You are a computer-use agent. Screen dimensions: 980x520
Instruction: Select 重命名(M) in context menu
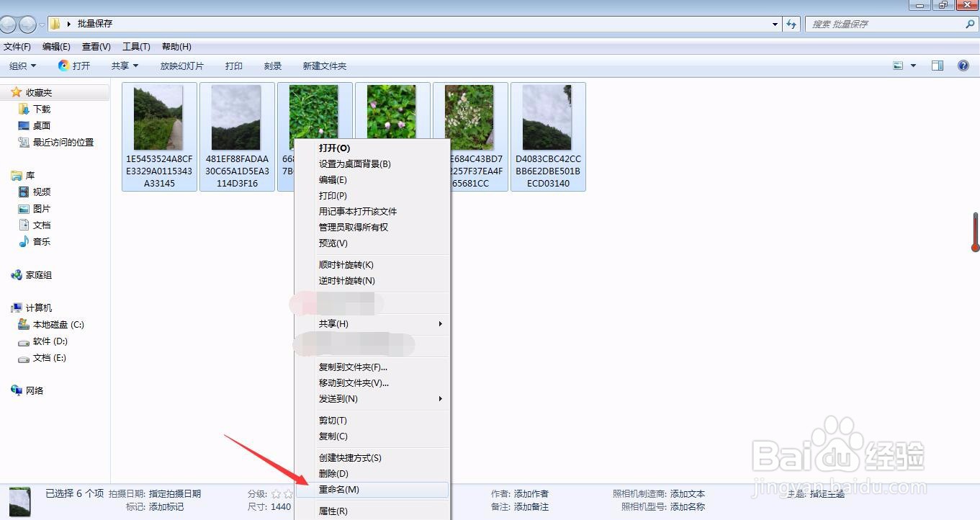click(372, 490)
